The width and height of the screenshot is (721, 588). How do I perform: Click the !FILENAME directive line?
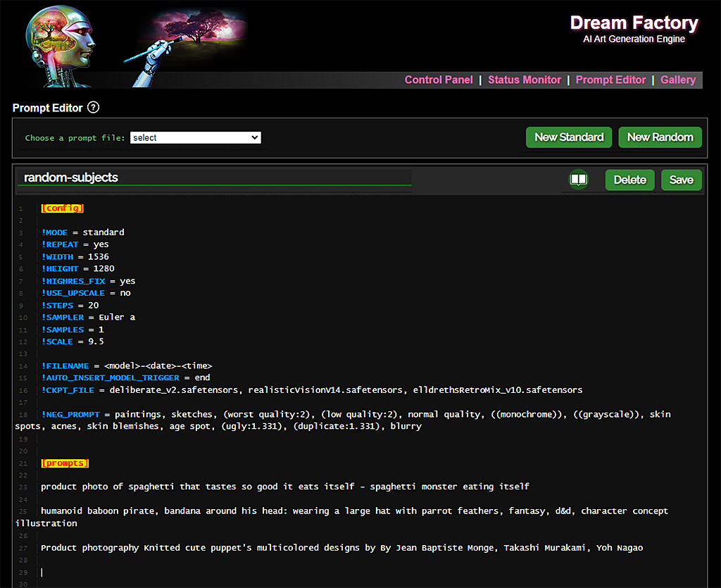point(127,366)
